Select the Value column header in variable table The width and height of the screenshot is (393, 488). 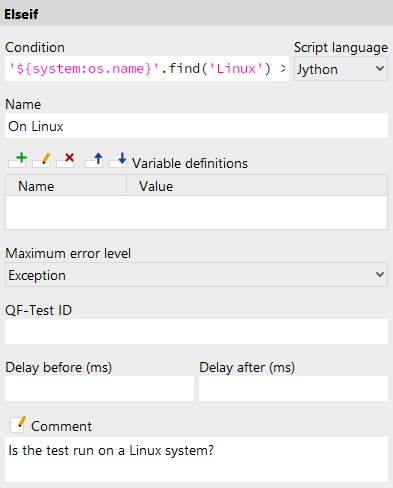tap(257, 186)
